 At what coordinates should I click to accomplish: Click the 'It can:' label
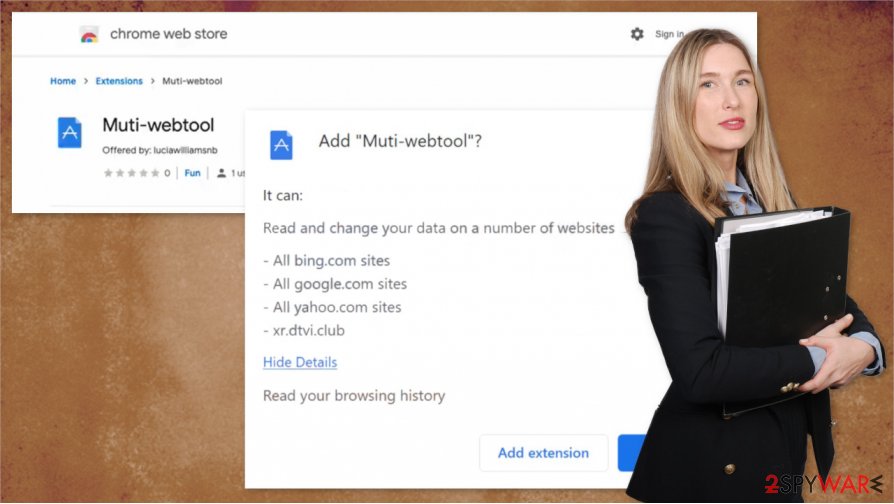click(x=283, y=196)
